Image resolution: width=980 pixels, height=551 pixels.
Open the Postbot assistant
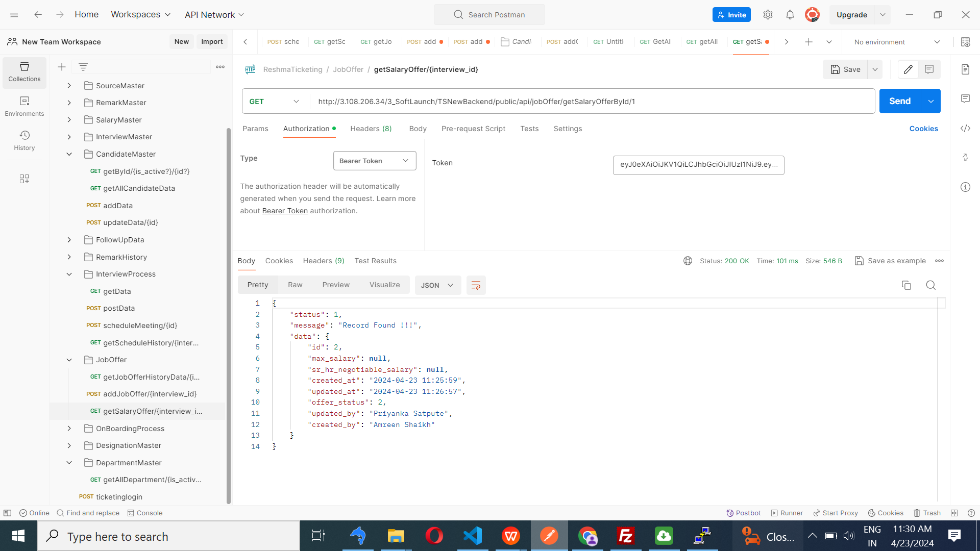point(744,513)
